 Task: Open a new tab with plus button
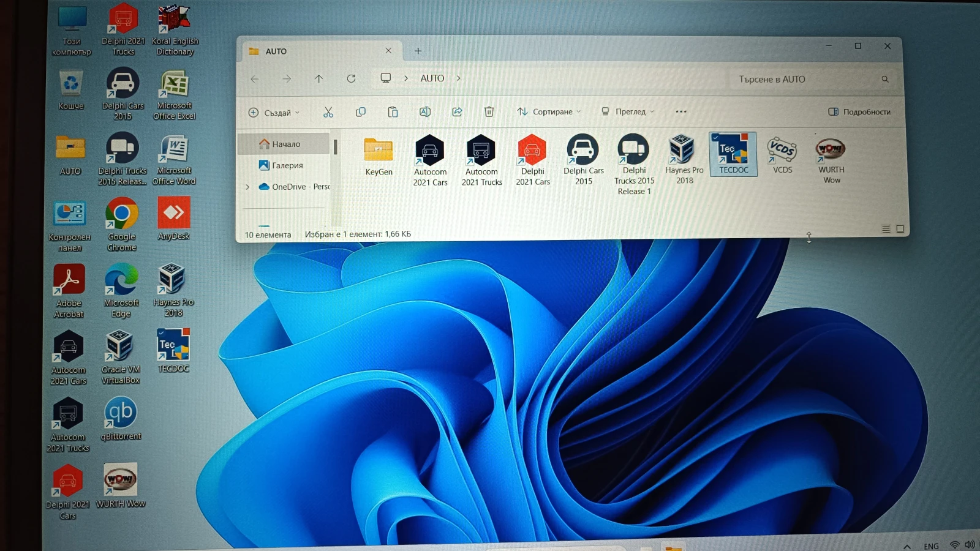click(418, 51)
